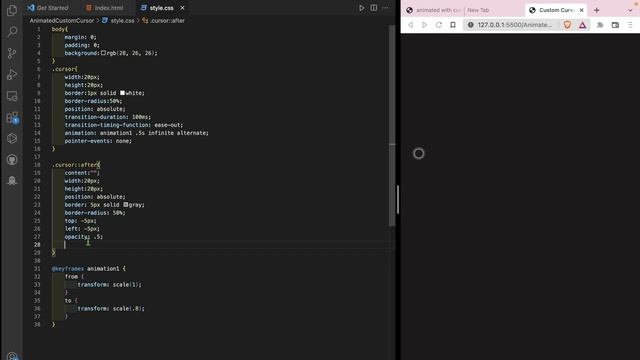Open the Brave Rewards triangle icon
Image resolution: width=640 pixels, height=360 pixels.
tap(582, 25)
